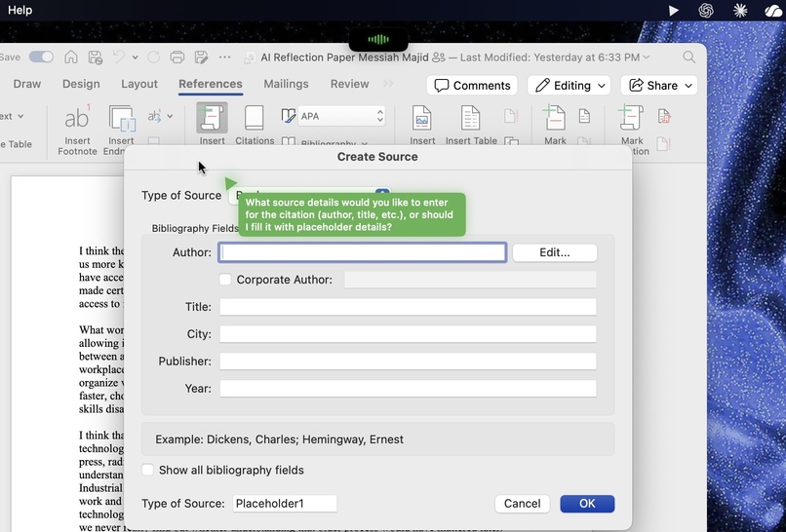The image size is (786, 532).
Task: Click the shared users icon beside document title
Action: [439, 57]
